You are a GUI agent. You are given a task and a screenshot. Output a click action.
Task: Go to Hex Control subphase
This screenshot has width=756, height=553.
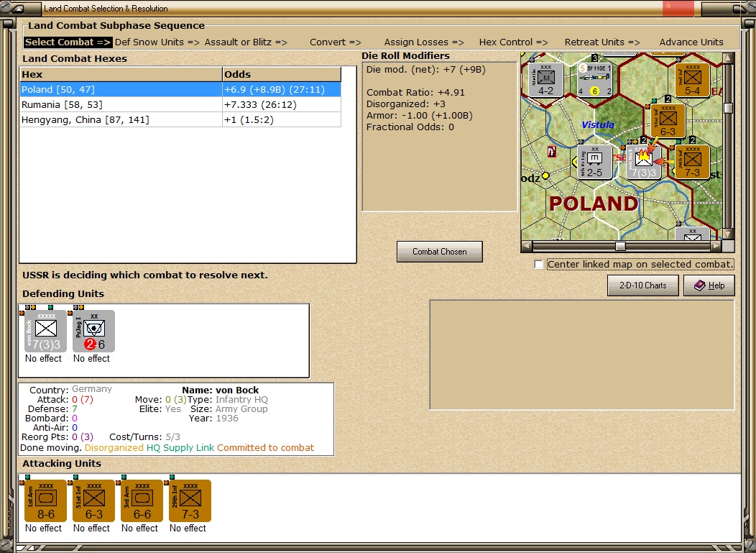pos(514,42)
